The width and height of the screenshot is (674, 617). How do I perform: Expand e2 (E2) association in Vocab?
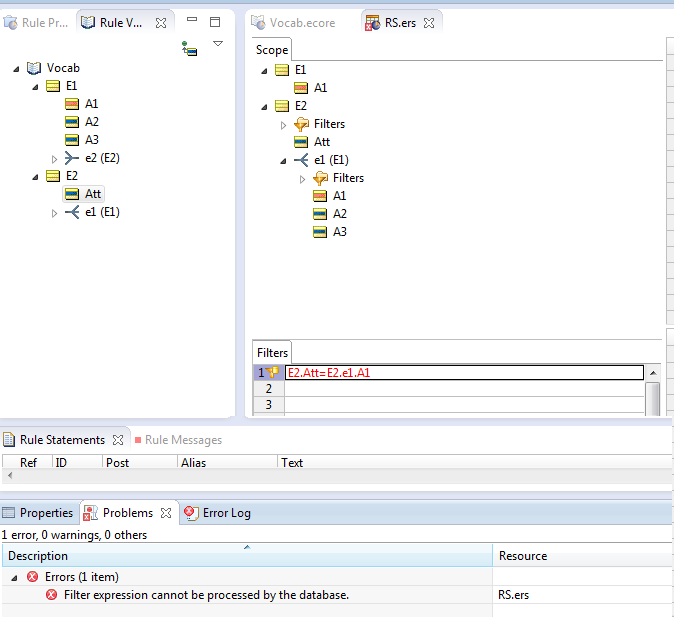[54, 159]
